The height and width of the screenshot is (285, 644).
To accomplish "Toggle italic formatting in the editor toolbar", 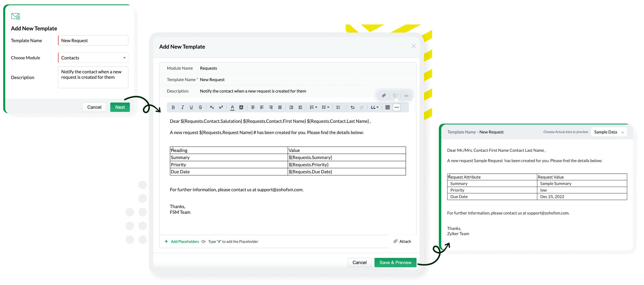I will (182, 107).
